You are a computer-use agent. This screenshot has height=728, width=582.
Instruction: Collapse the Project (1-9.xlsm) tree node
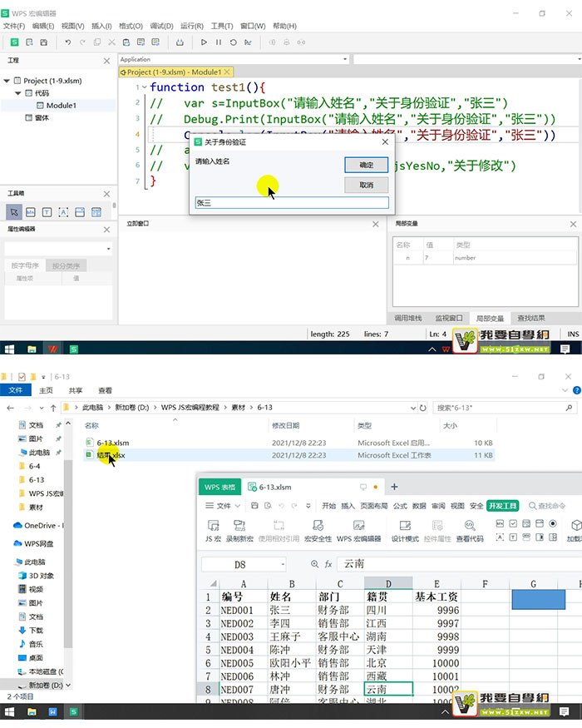tap(7, 81)
